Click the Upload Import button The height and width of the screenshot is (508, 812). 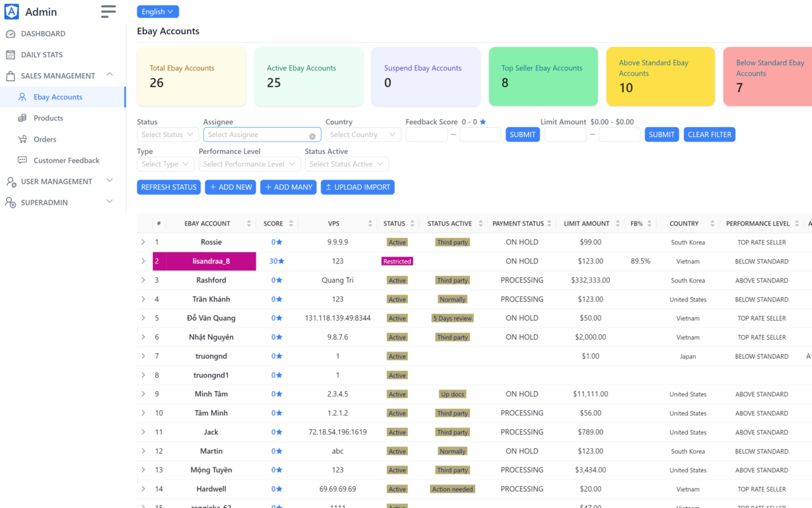[x=358, y=187]
